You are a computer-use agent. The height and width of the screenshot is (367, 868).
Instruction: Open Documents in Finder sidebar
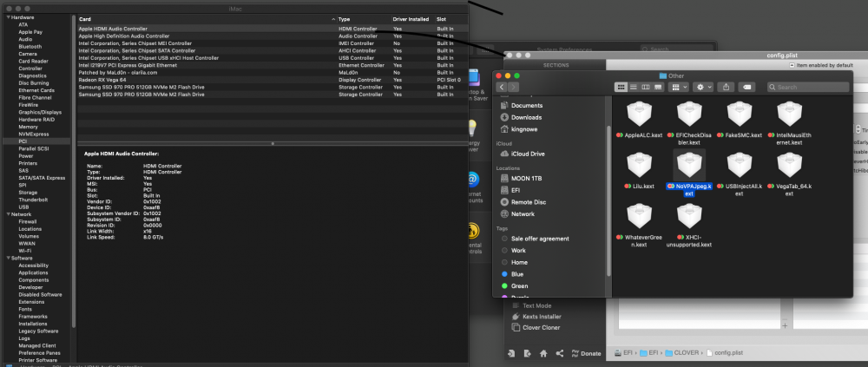(522, 105)
